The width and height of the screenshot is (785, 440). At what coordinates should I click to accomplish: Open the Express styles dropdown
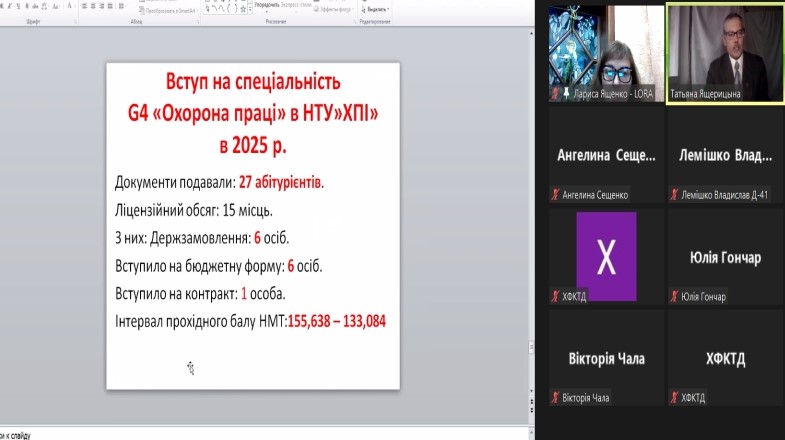coord(296,7)
